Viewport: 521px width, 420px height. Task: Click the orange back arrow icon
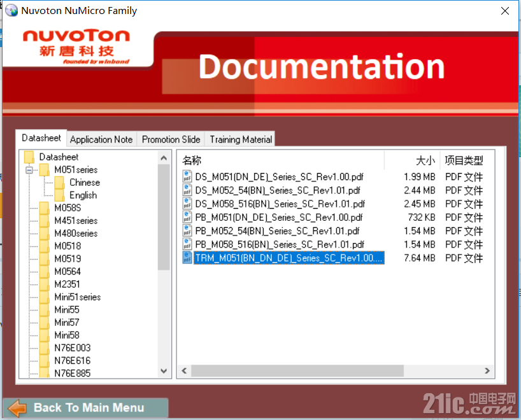17,408
